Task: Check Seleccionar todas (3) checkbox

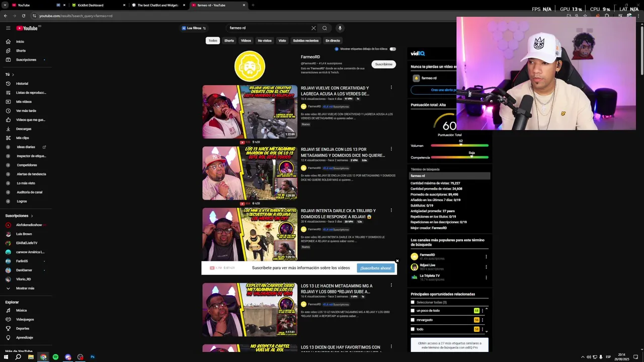Action: (x=413, y=302)
